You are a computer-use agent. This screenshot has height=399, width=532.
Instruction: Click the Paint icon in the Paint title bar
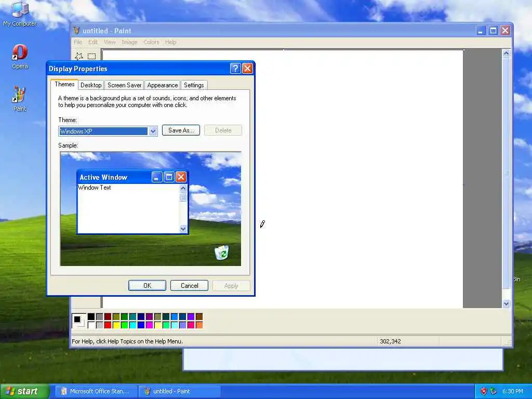(76, 31)
